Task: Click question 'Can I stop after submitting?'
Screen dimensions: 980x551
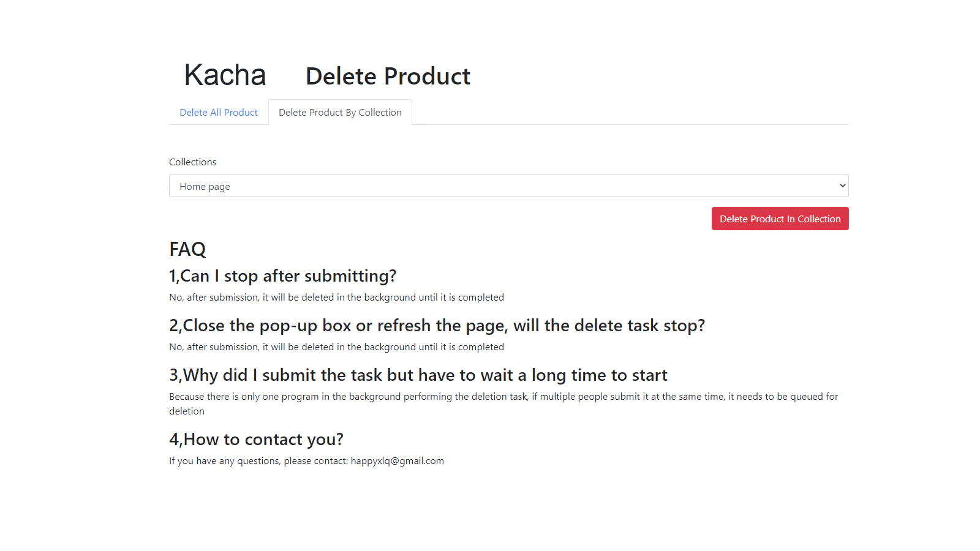Action: (282, 276)
